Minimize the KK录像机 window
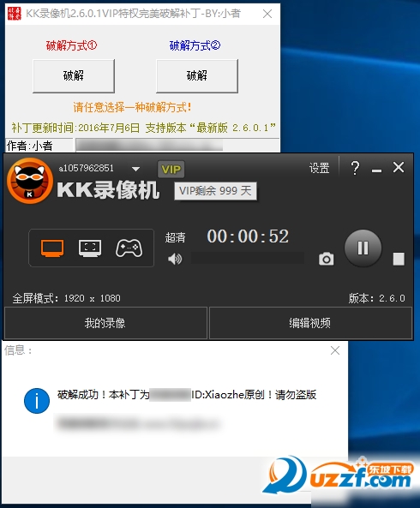The width and height of the screenshot is (420, 508). click(376, 170)
